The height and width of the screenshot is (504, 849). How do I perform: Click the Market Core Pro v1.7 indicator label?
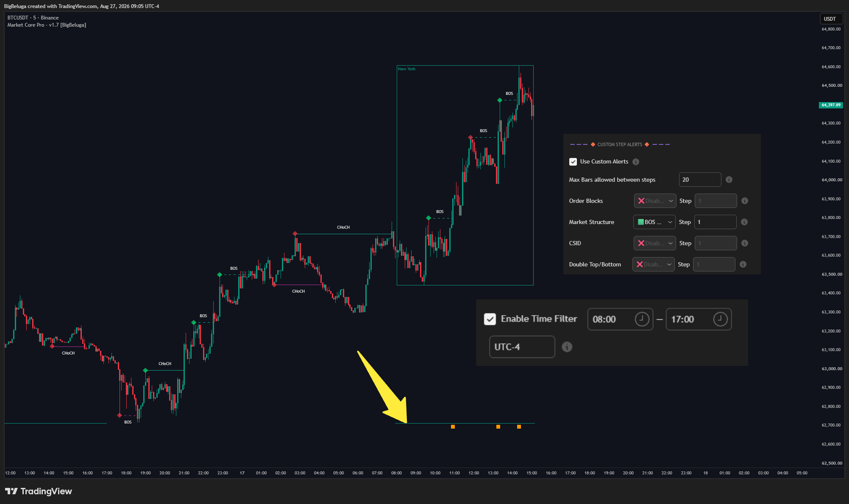[x=47, y=25]
